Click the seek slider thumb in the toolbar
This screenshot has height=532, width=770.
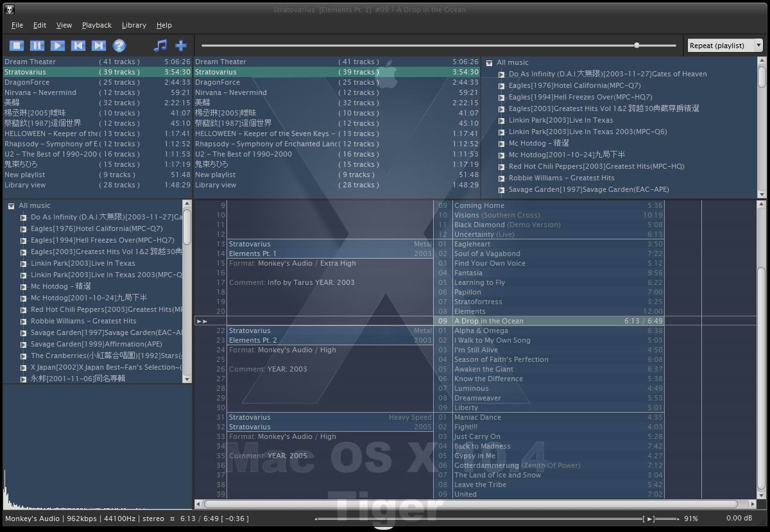coord(637,46)
